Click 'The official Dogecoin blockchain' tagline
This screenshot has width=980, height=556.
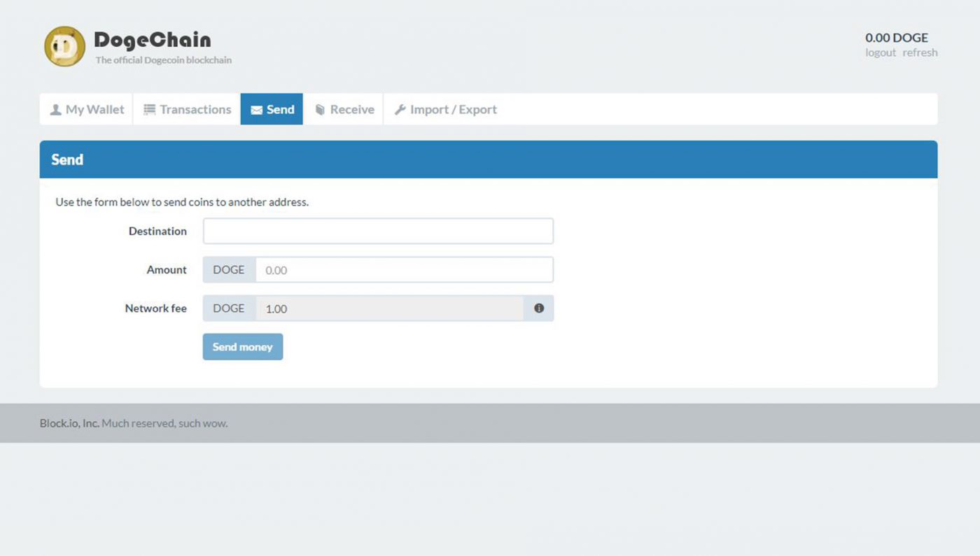click(x=164, y=60)
